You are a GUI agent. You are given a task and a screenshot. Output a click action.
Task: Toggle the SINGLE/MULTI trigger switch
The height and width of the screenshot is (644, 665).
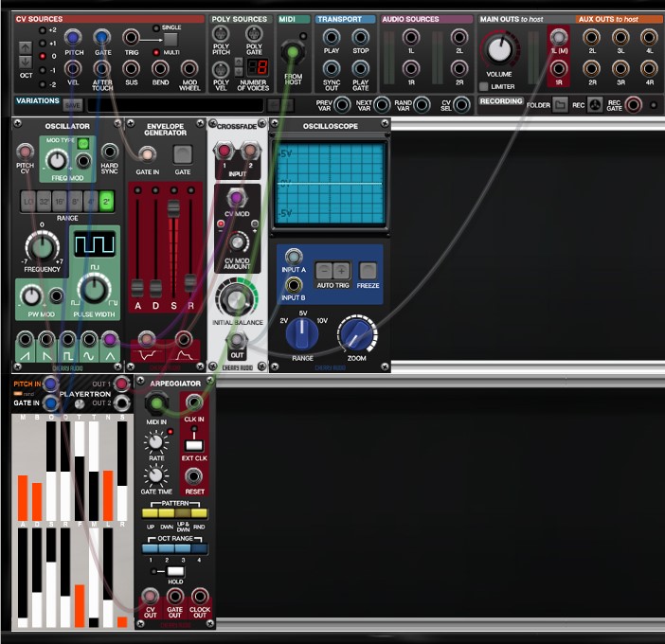(171, 40)
